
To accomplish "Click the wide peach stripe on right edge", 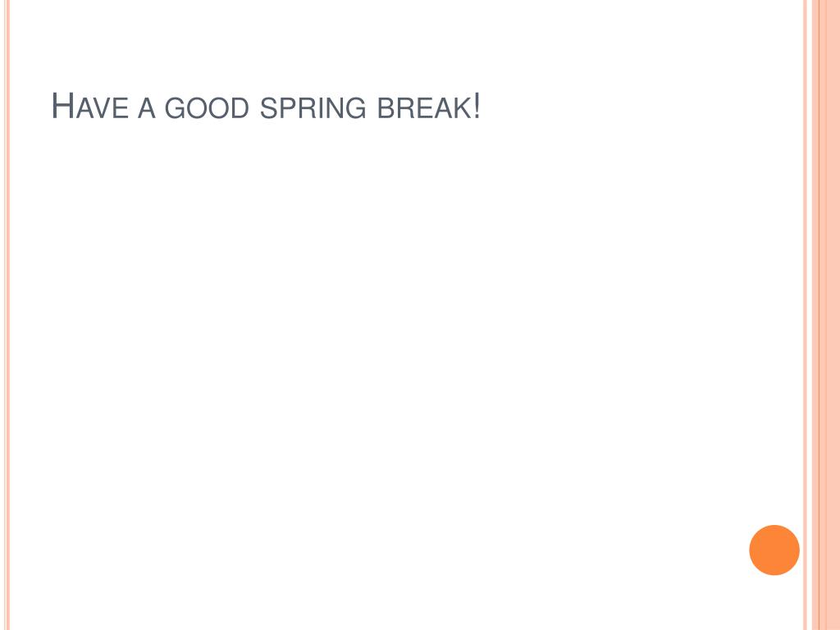I will (825, 315).
